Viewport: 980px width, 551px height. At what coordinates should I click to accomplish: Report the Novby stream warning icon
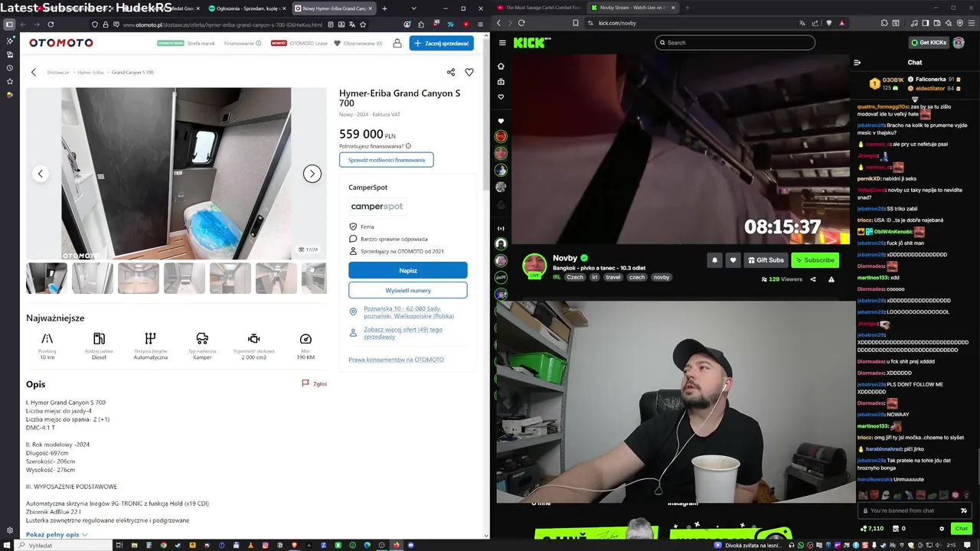click(831, 279)
